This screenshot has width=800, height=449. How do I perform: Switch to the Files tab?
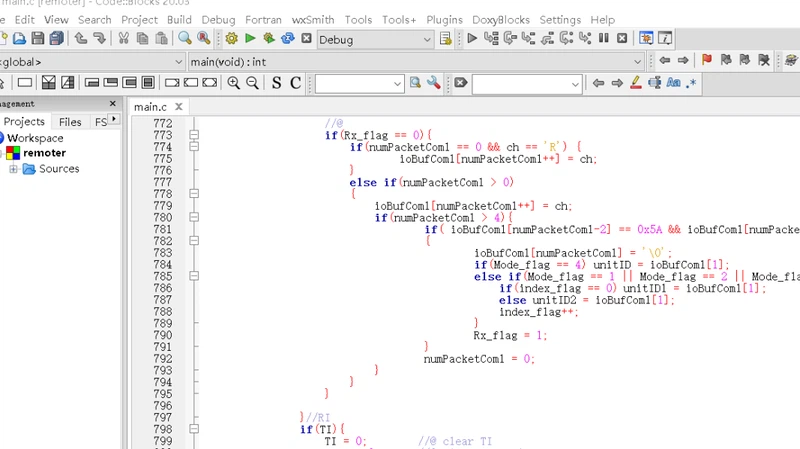[70, 122]
